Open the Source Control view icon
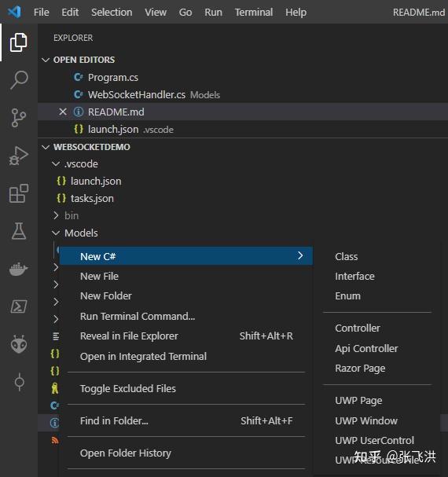 (x=19, y=118)
